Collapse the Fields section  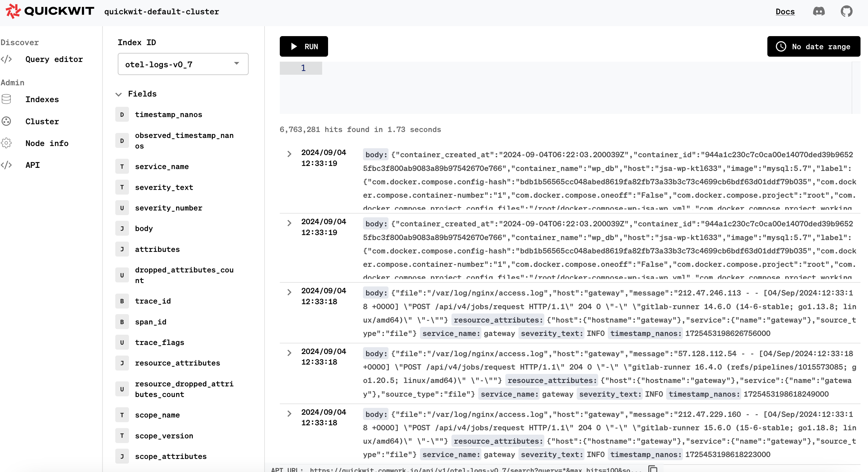tap(118, 94)
